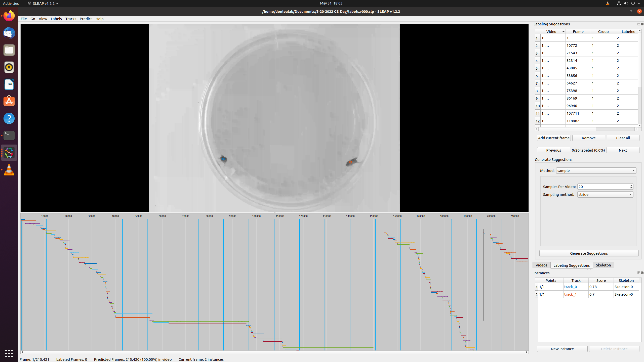Open the Predict menu
This screenshot has width=644, height=362.
[86, 19]
